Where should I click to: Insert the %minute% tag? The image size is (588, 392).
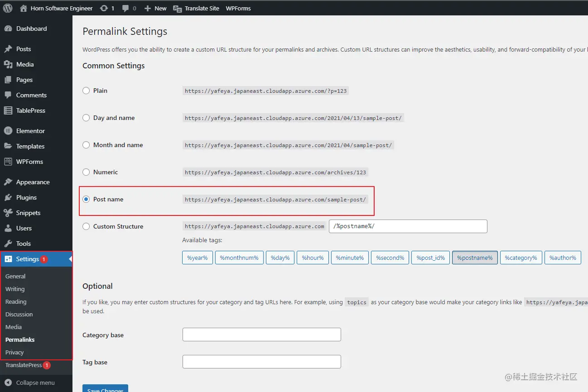350,258
